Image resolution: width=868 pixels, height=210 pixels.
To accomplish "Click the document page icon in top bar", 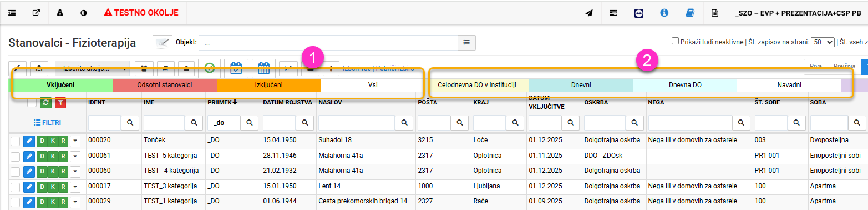I will tap(715, 13).
